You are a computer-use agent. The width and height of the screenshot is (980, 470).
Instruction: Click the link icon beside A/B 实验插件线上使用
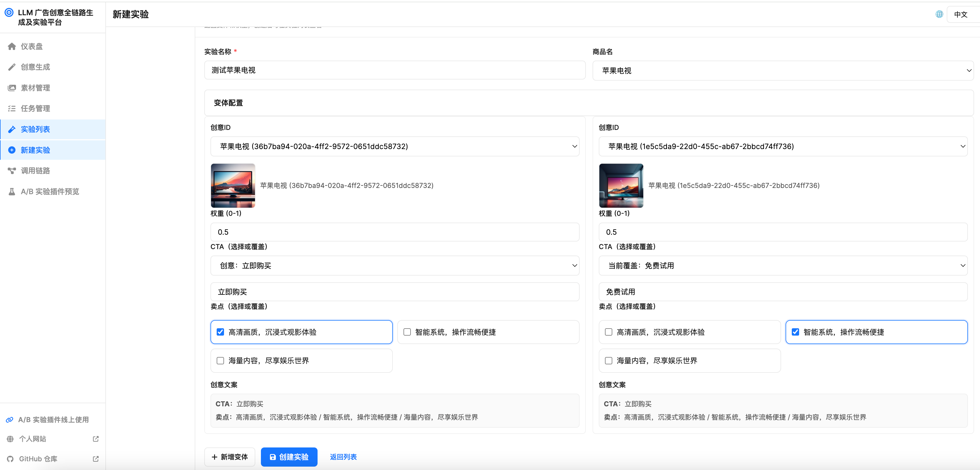[10, 420]
